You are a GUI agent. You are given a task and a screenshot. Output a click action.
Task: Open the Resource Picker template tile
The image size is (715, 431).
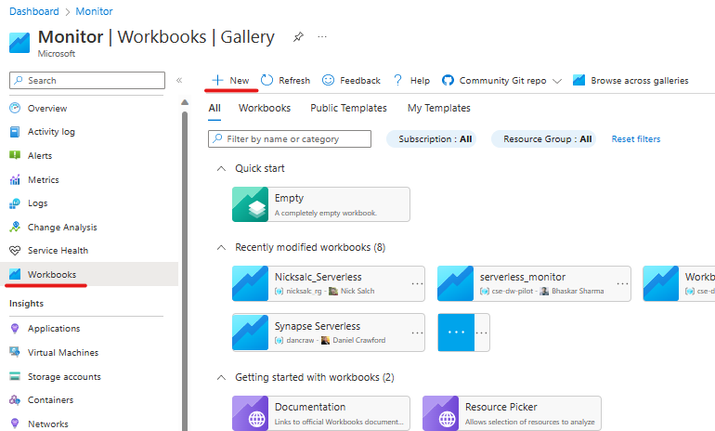(512, 413)
